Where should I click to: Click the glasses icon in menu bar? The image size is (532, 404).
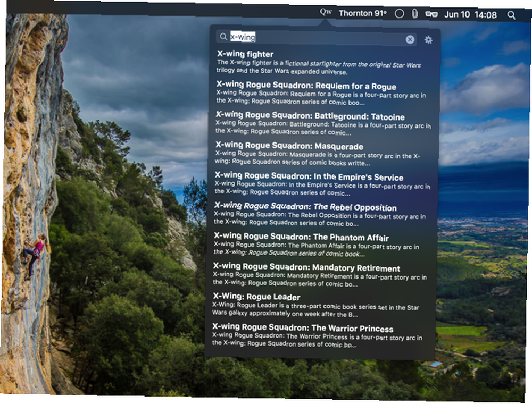[431, 14]
